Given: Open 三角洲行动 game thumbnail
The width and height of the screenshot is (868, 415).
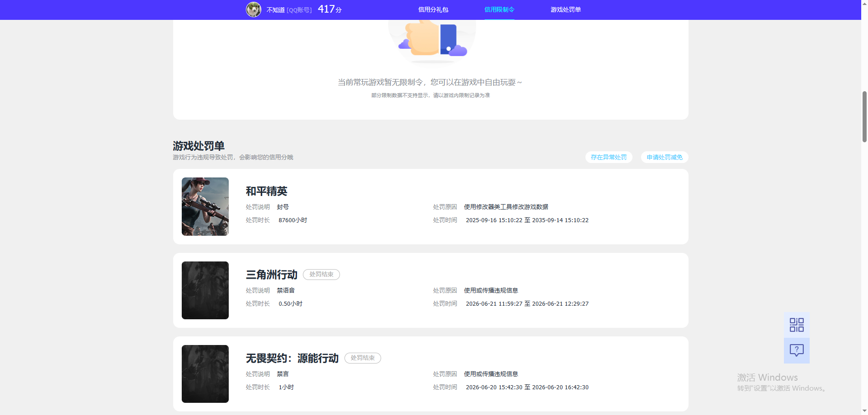Looking at the screenshot, I should click(x=205, y=290).
